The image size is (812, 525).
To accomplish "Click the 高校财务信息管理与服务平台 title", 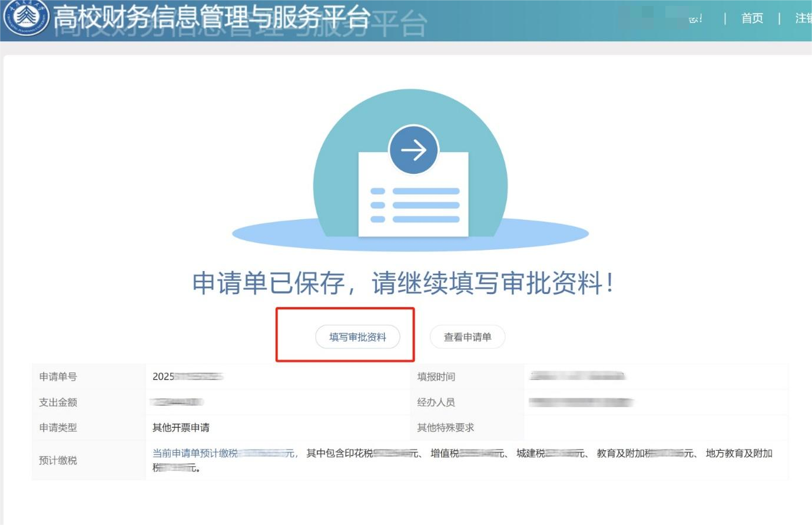I will click(212, 18).
